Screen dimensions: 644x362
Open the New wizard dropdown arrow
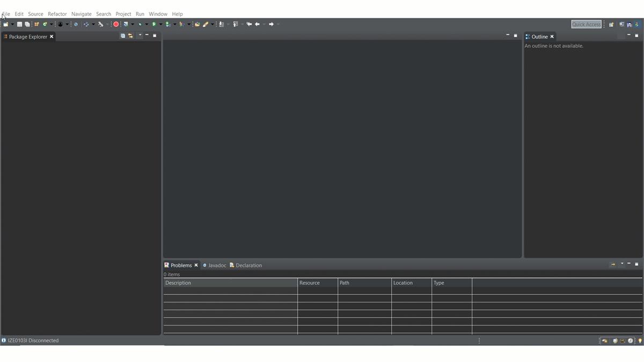click(12, 24)
